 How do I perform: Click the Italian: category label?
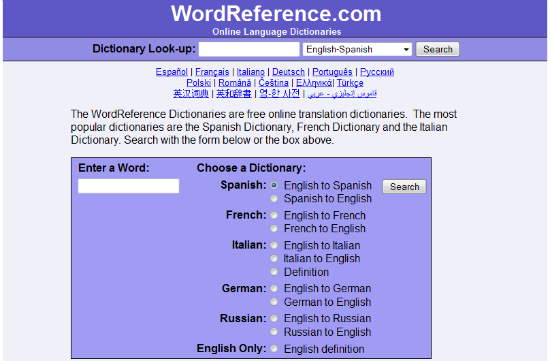(x=249, y=245)
